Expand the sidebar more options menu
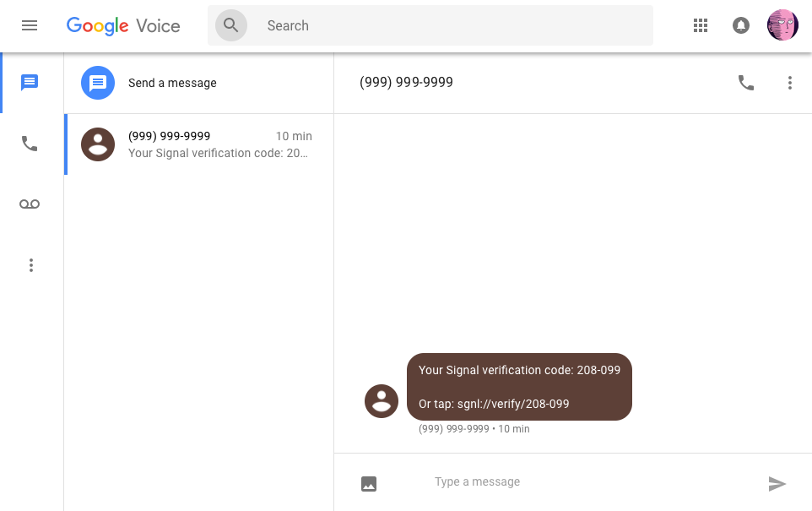812x511 pixels. [x=30, y=264]
